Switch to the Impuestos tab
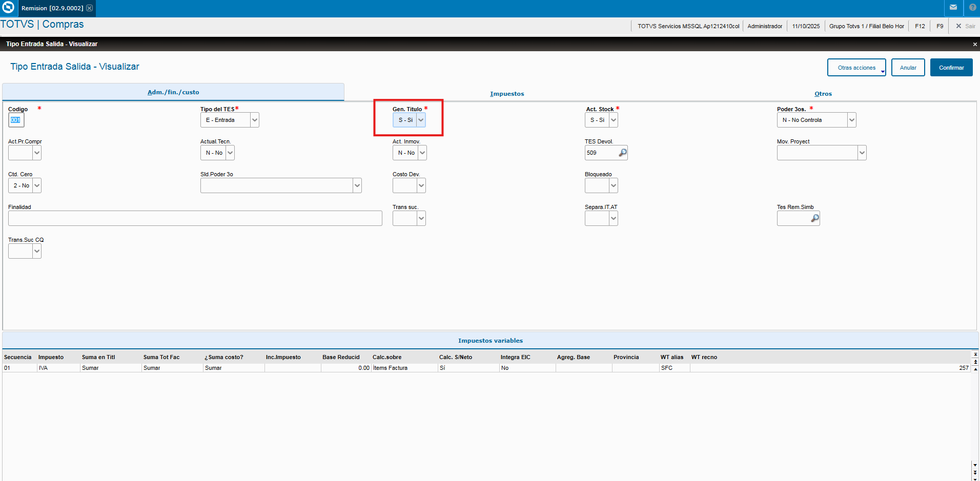The height and width of the screenshot is (481, 980). (507, 94)
